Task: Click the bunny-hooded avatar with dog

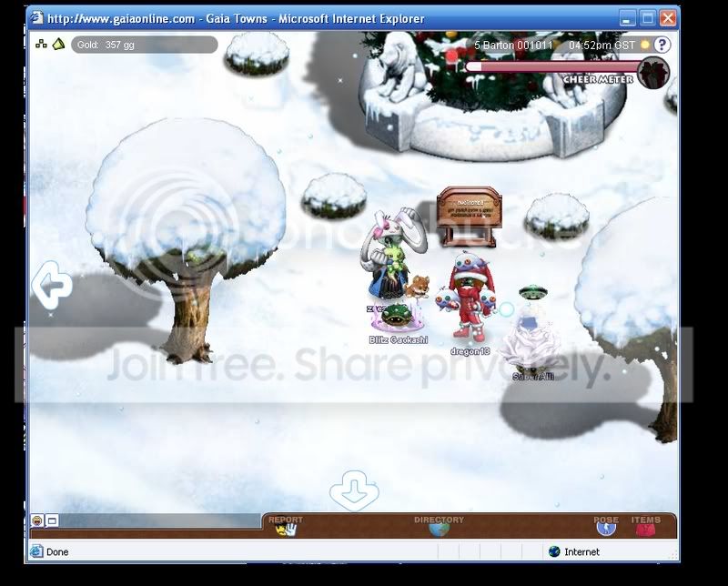Action: [x=394, y=255]
